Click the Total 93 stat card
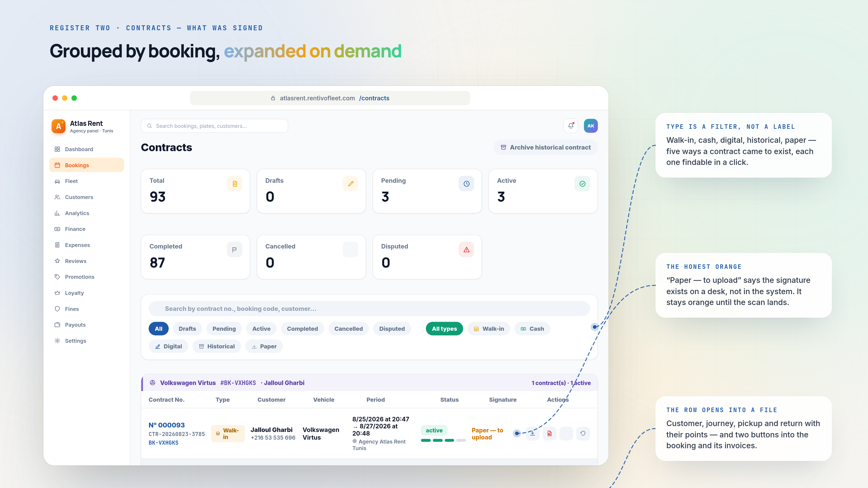Viewport: 868px width, 488px height. tap(196, 191)
